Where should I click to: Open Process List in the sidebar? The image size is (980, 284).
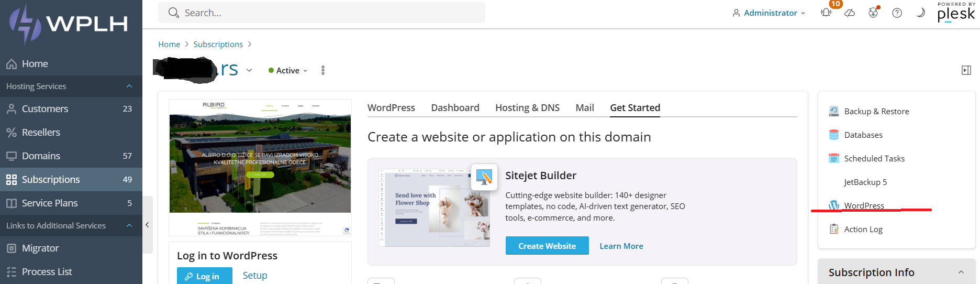coord(71,271)
